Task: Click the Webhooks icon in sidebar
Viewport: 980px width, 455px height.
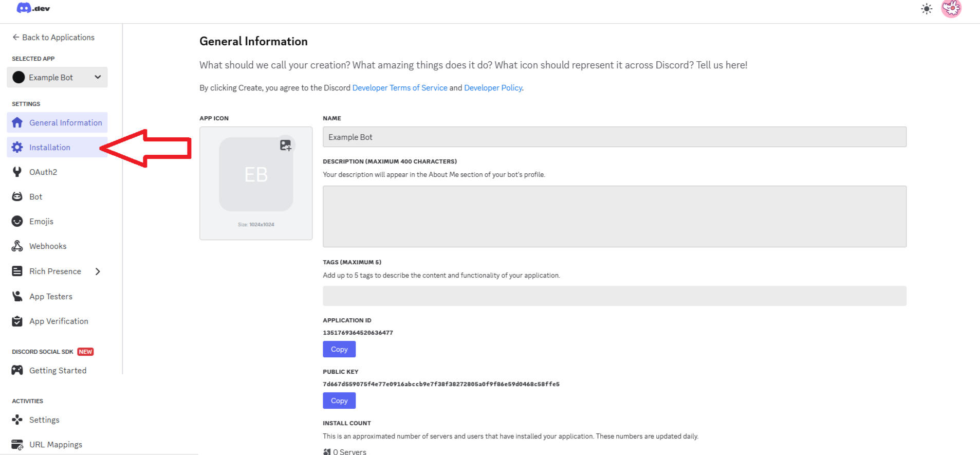Action: (x=17, y=246)
